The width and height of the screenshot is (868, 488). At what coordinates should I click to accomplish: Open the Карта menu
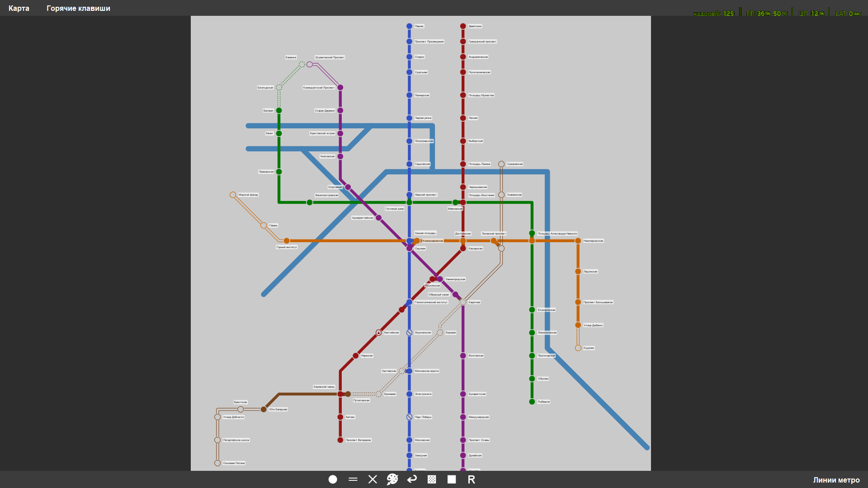point(19,8)
